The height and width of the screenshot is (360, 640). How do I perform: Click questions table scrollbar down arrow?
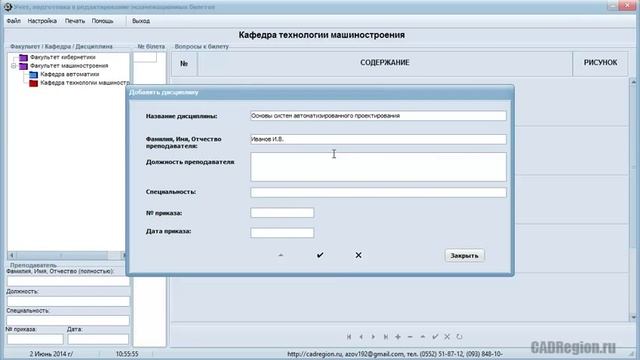pyautogui.click(x=634, y=317)
